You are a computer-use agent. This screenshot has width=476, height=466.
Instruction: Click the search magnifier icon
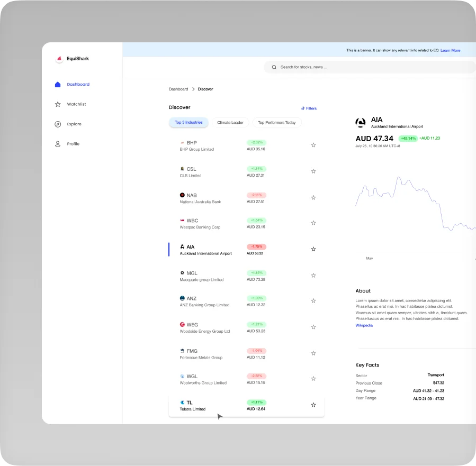coord(274,67)
